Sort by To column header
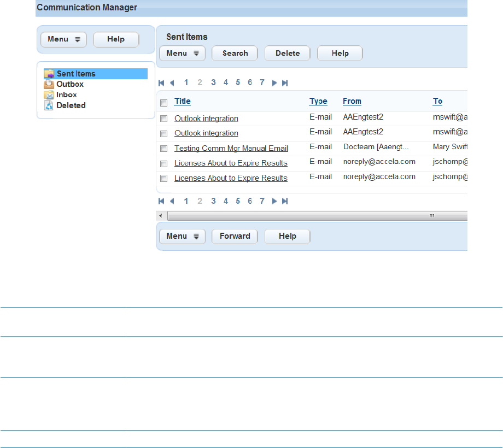503x448 pixels. pos(437,101)
